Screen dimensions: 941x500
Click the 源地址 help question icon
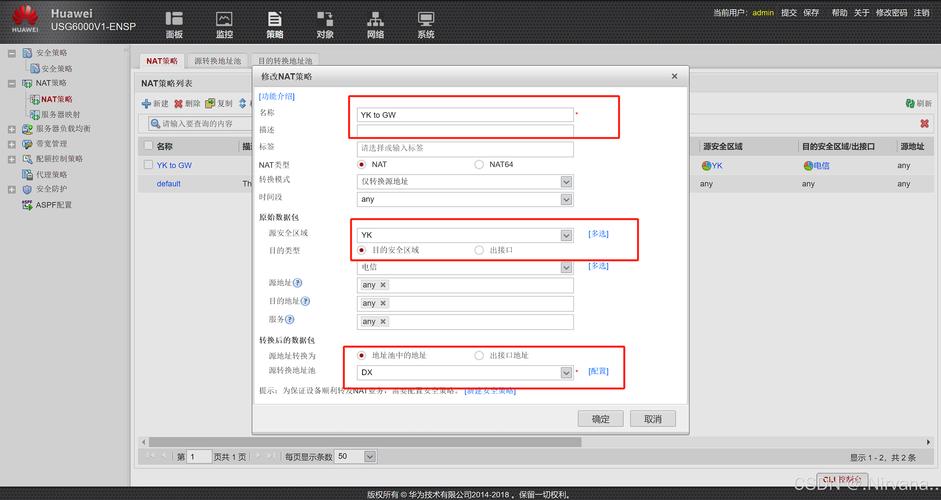(x=297, y=283)
